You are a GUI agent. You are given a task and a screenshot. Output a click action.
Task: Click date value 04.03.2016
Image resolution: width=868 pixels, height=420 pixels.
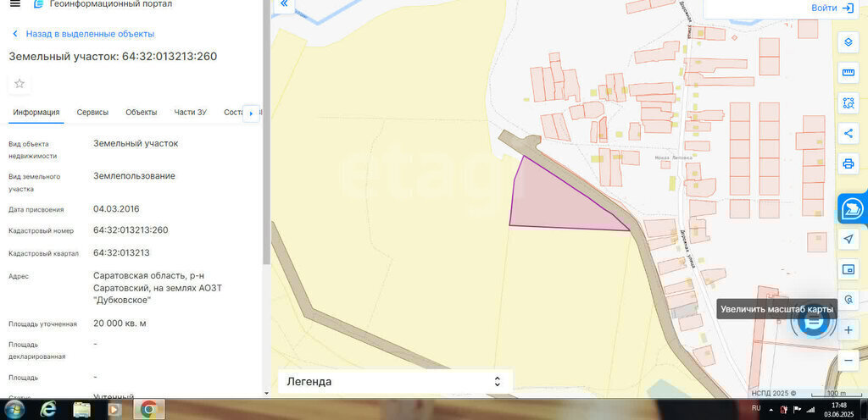click(x=116, y=209)
